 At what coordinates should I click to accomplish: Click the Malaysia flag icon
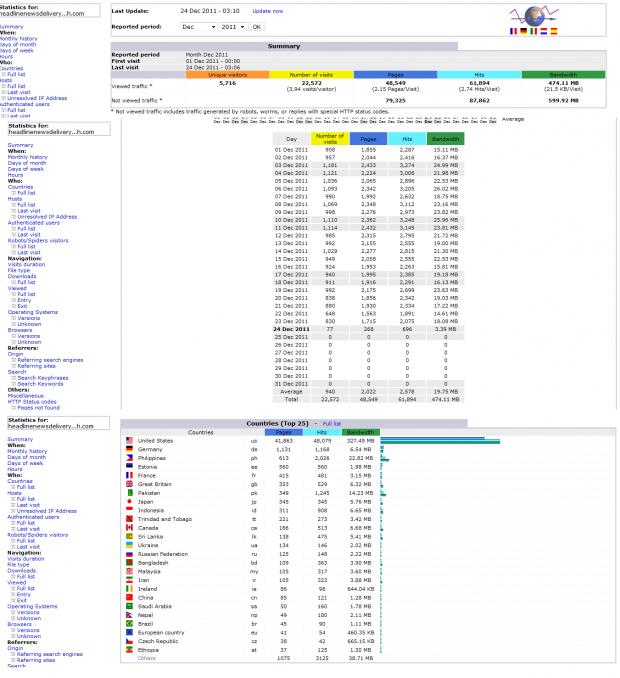129,571
